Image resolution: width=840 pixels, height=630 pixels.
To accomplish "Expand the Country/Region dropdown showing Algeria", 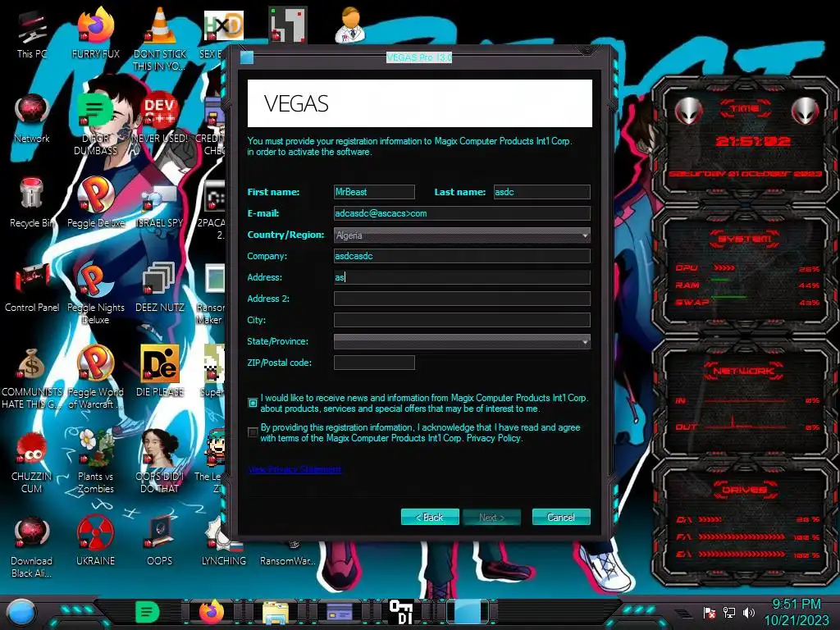I will pyautogui.click(x=462, y=235).
